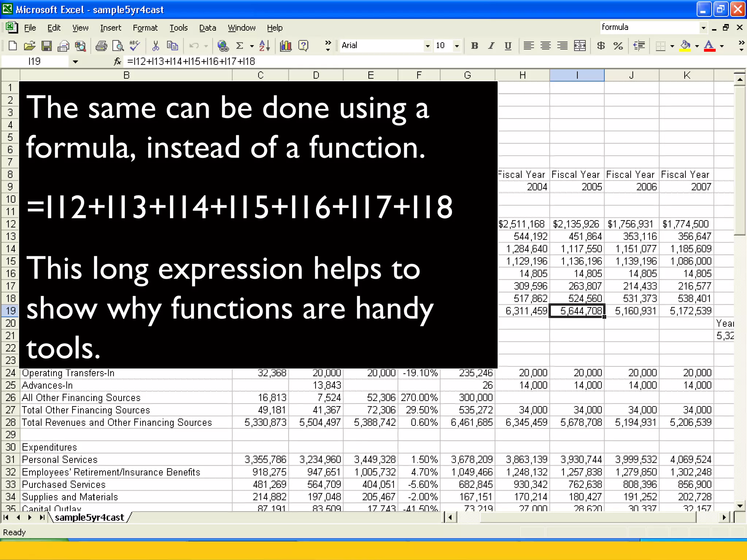Image resolution: width=747 pixels, height=560 pixels.
Task: Click vertical scrollbar down arrow
Action: [x=740, y=506]
